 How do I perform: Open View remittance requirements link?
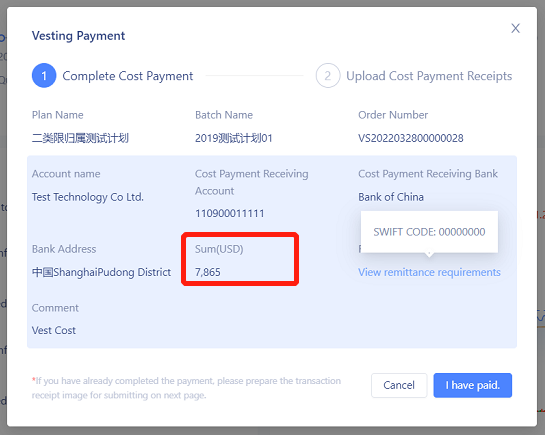click(429, 272)
